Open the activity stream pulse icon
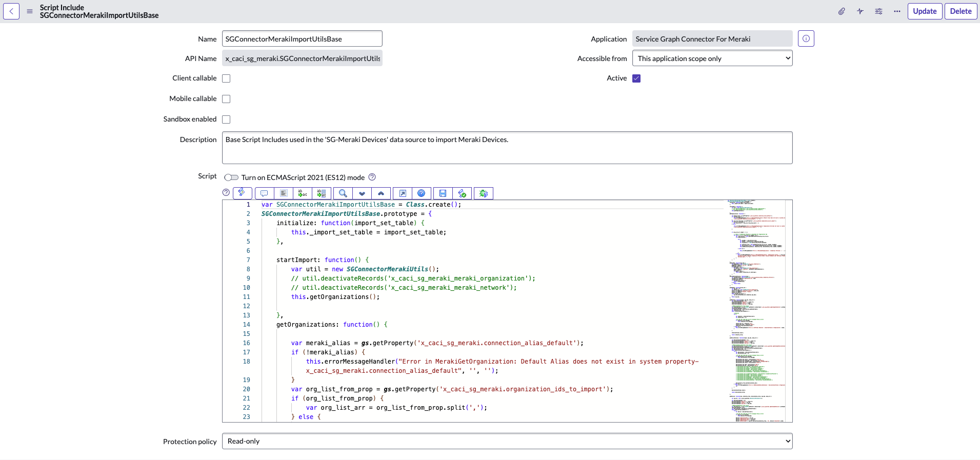The width and height of the screenshot is (980, 460). click(x=860, y=11)
